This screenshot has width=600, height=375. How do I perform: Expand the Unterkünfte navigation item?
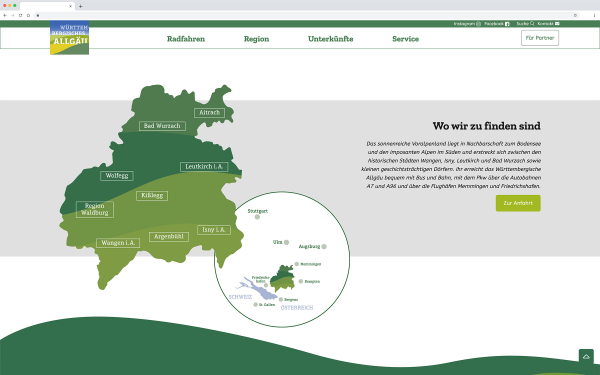[331, 39]
